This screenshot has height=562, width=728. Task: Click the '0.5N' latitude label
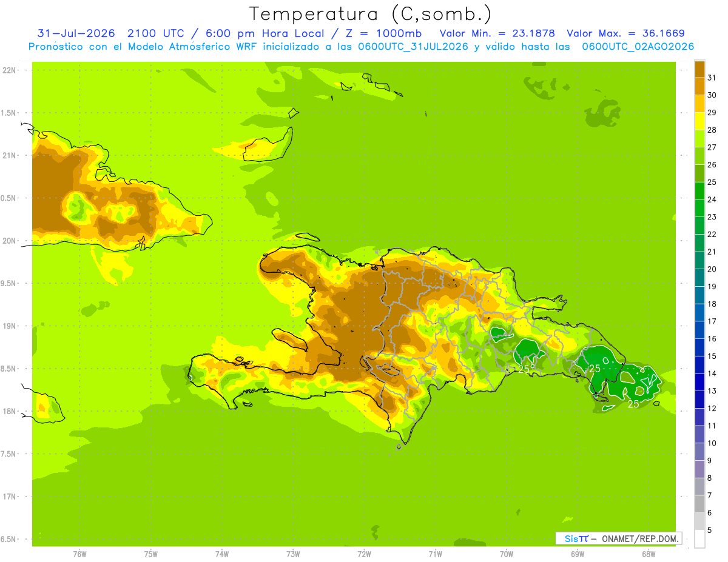8,198
